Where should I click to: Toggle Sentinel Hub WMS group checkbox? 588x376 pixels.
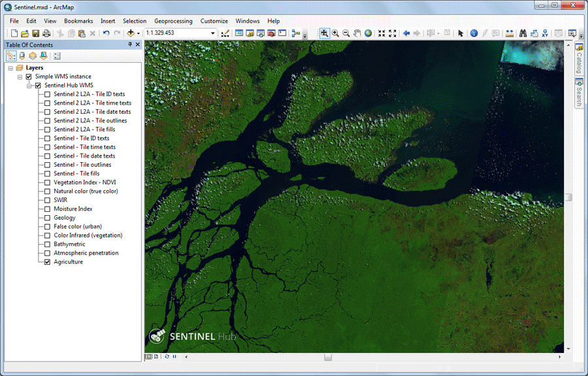pyautogui.click(x=38, y=86)
